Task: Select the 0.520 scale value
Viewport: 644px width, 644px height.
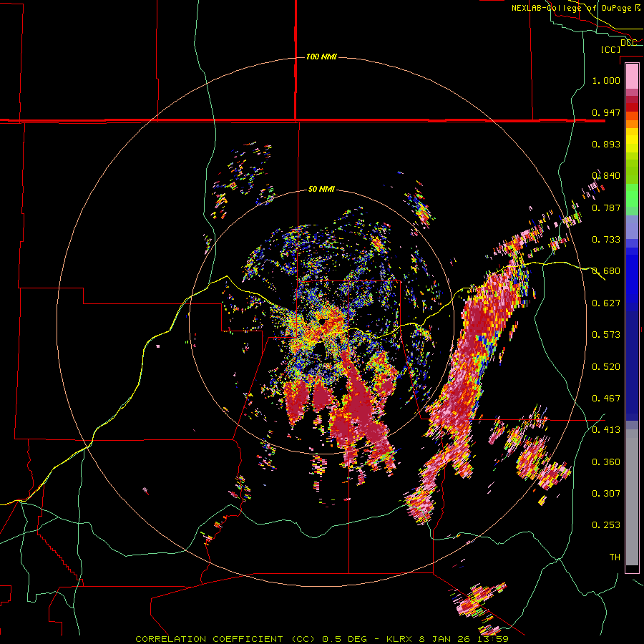Action: (606, 367)
